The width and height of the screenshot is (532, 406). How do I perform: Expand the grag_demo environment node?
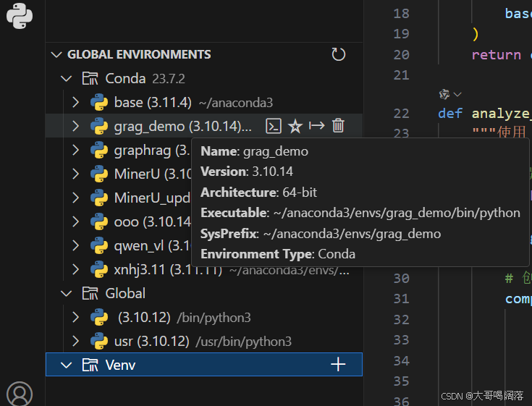(x=76, y=126)
